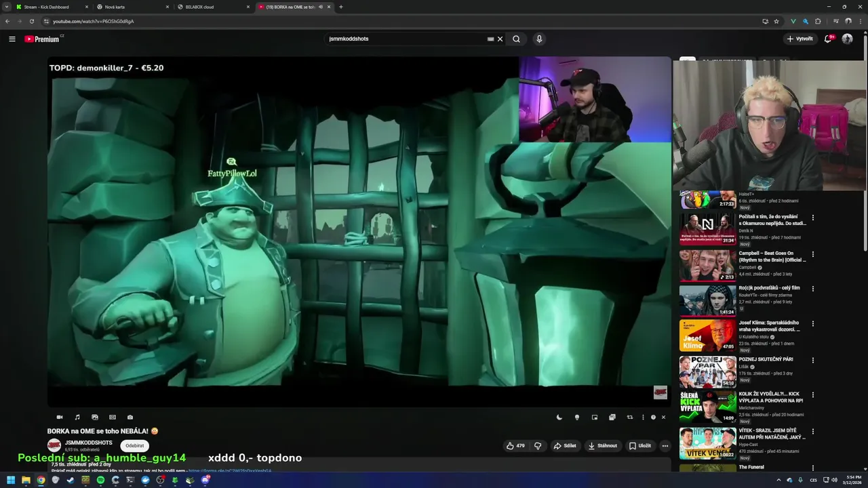Clear the search box with X
868x488 pixels.
500,39
